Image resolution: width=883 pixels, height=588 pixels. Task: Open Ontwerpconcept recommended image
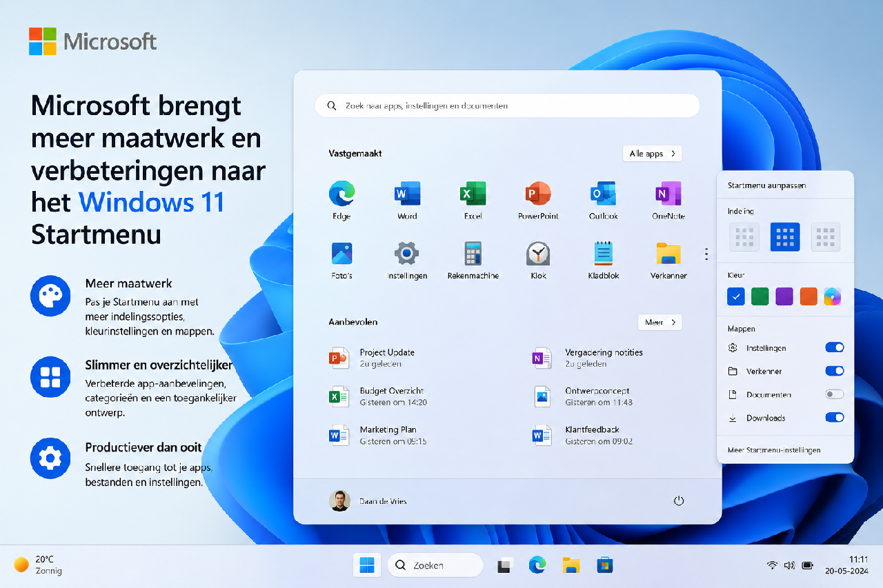tap(582, 396)
